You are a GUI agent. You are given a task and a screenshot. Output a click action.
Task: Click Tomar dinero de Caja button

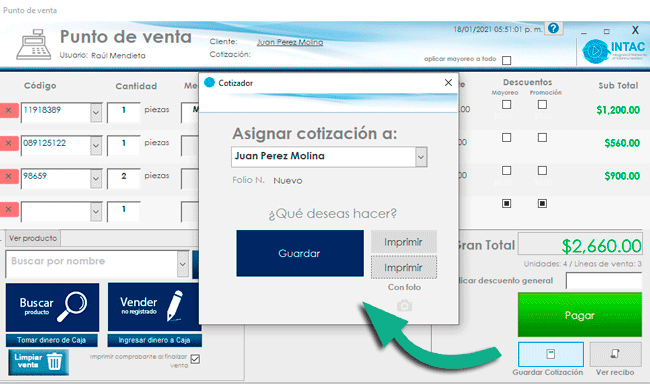pos(52,340)
